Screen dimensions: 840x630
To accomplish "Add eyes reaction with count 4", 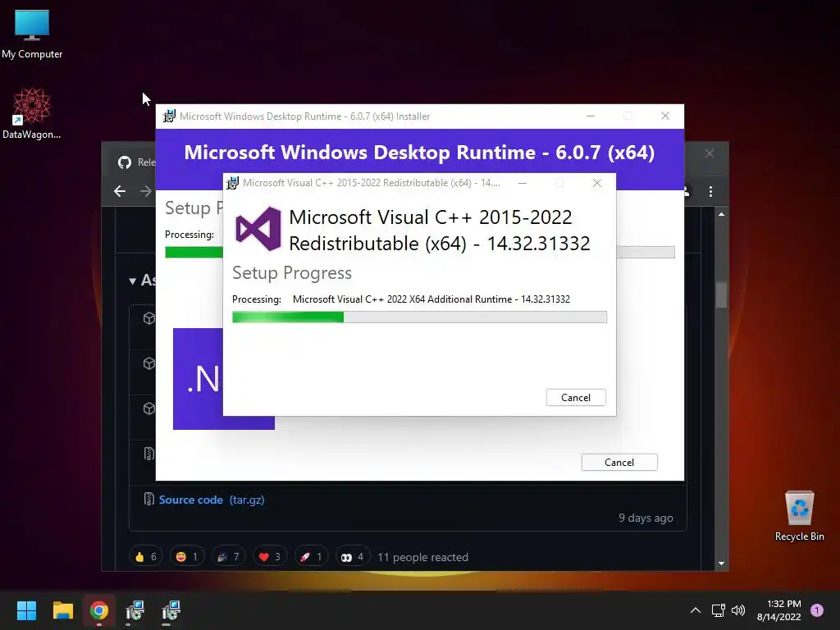I will (353, 557).
